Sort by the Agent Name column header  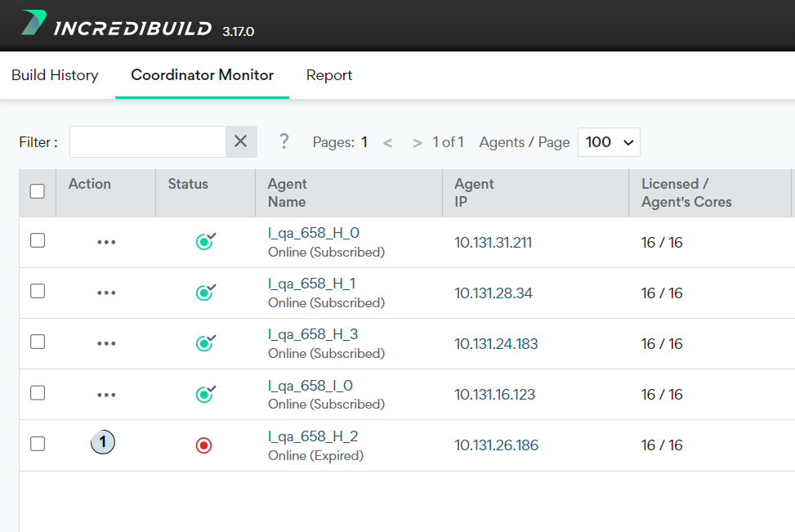coord(288,193)
